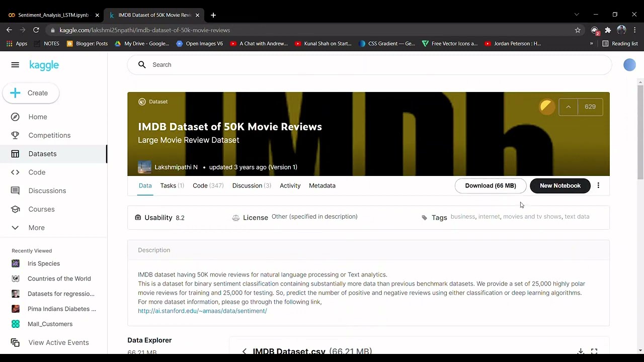Open dataset three-dot options menu
Screen dimensions: 644x362
[598, 186]
